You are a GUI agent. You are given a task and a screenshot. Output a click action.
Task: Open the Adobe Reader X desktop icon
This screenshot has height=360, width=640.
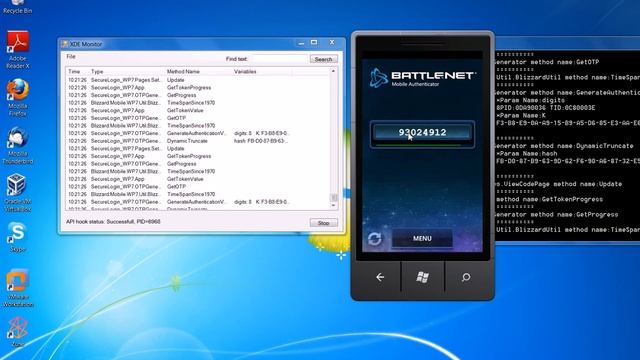[18, 49]
